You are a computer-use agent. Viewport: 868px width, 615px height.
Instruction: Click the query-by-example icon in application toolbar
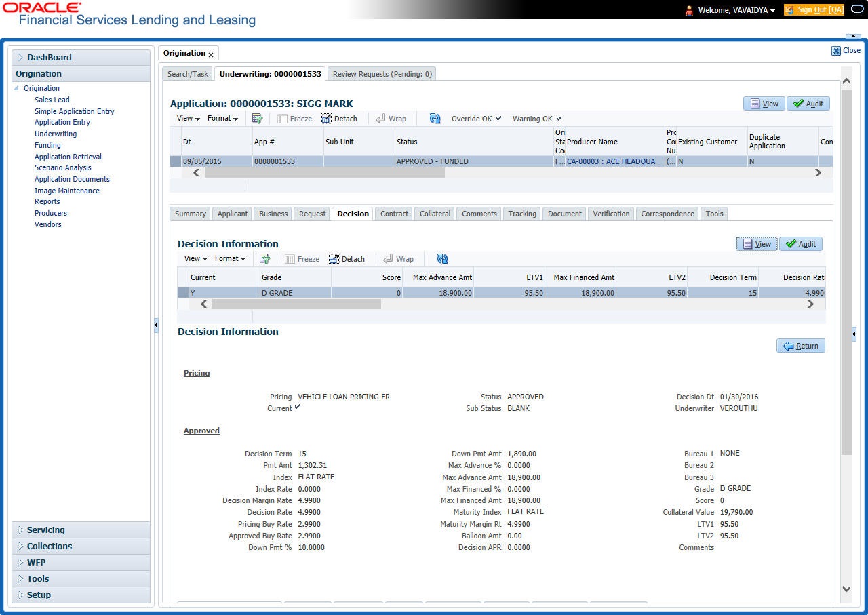pyautogui.click(x=258, y=119)
